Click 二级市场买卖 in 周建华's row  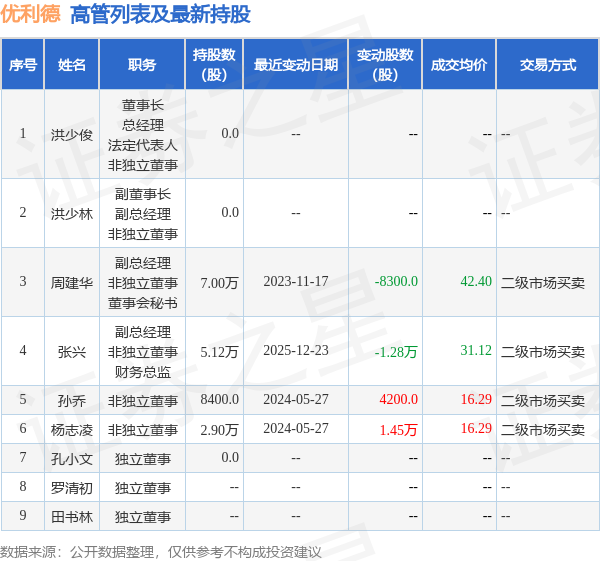pos(543,283)
